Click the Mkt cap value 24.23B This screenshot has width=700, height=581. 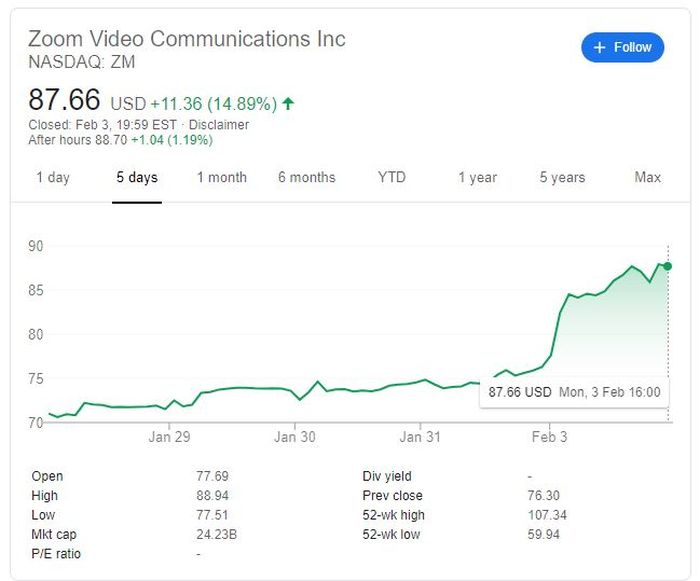(x=217, y=534)
